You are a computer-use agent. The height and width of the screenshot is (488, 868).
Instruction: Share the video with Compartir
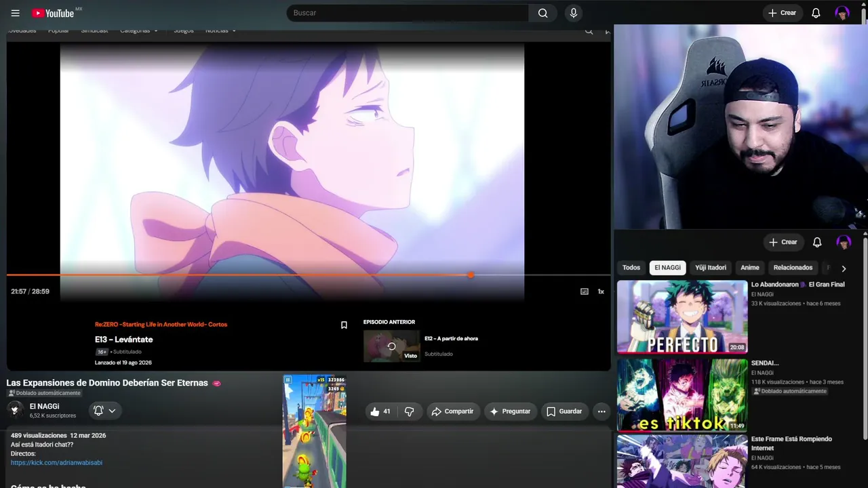(x=453, y=411)
